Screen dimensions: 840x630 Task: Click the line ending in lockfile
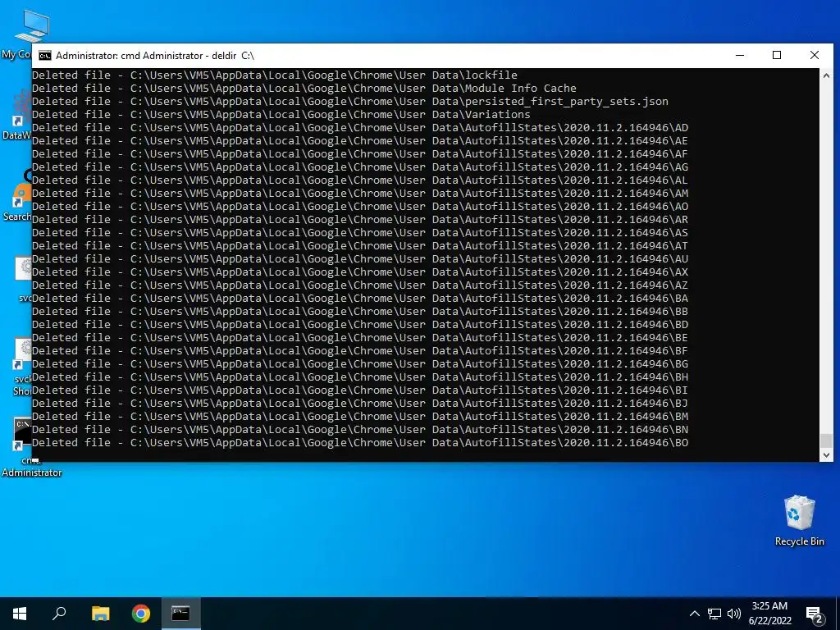click(275, 75)
